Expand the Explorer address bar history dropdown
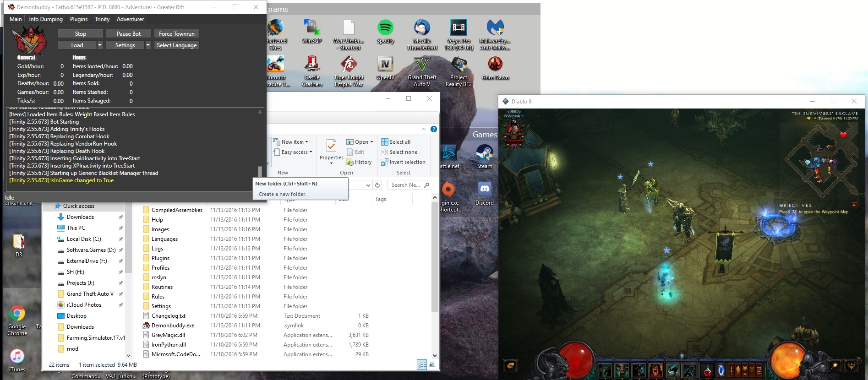This screenshot has width=868, height=380. 368,185
